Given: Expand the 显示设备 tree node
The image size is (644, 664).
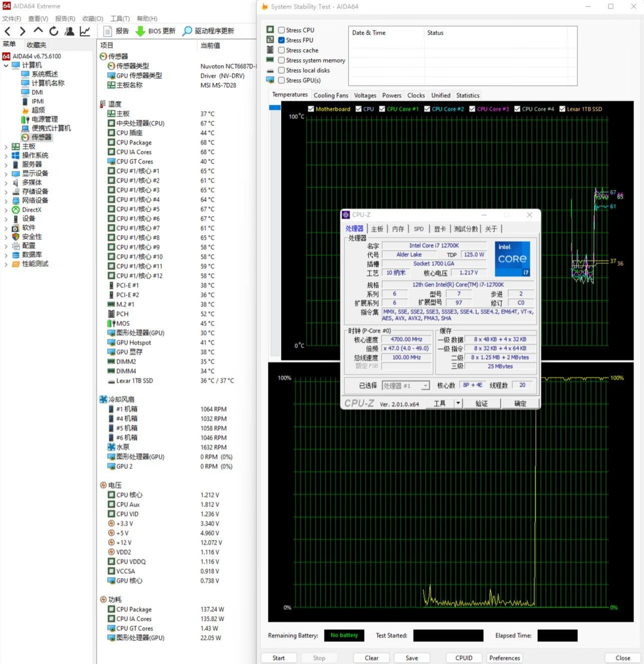Looking at the screenshot, I should click(6, 174).
